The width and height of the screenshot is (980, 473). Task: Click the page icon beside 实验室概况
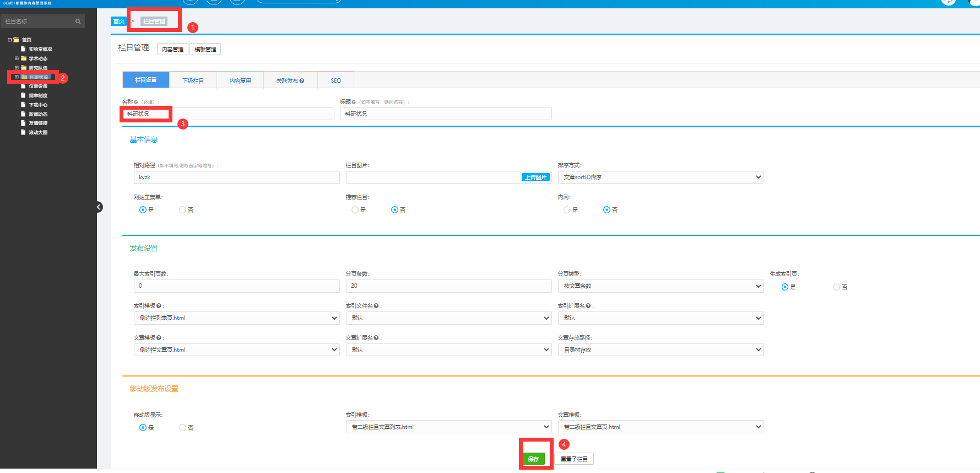pos(23,49)
